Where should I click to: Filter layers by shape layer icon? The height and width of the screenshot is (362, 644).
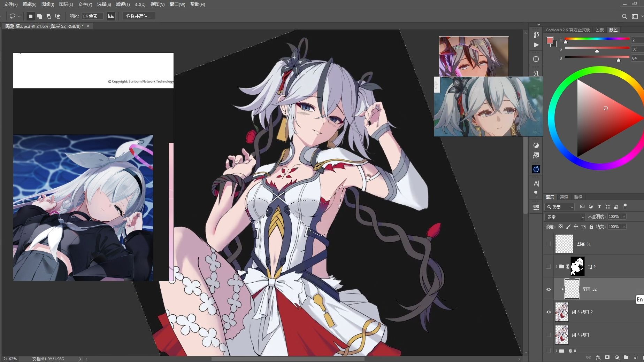(607, 207)
